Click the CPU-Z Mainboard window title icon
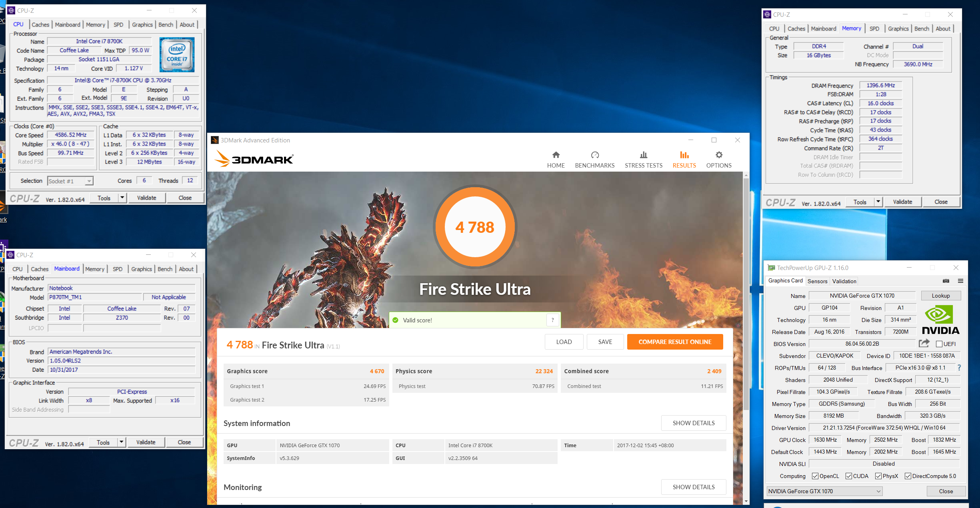The width and height of the screenshot is (980, 508). pos(10,255)
